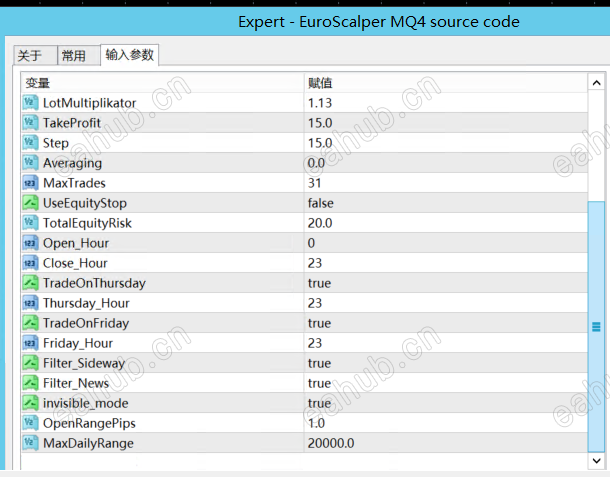The image size is (610, 477).
Task: Click the OpenRangePips variable name
Action: (89, 423)
